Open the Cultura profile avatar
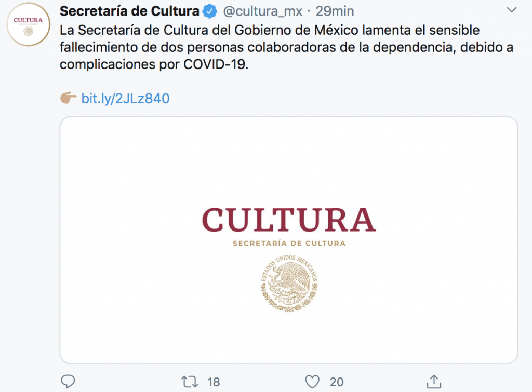This screenshot has width=532, height=392. (29, 24)
